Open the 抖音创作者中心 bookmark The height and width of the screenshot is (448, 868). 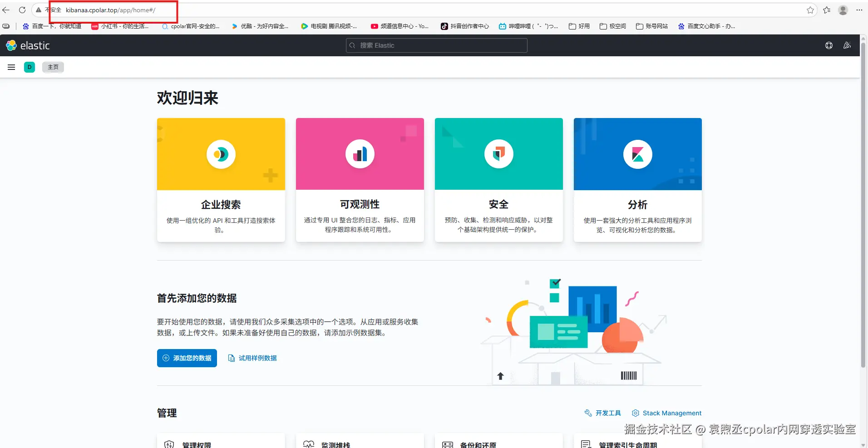point(465,26)
